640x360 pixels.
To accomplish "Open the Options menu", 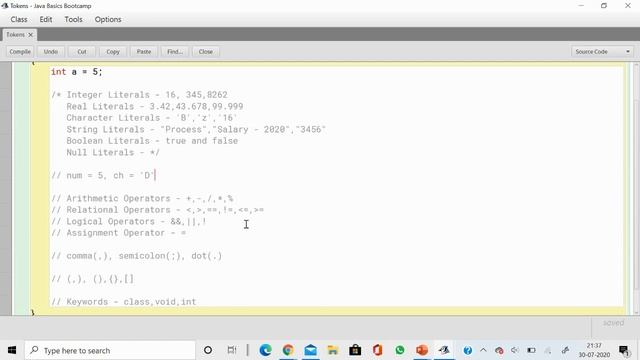I will coord(108,19).
